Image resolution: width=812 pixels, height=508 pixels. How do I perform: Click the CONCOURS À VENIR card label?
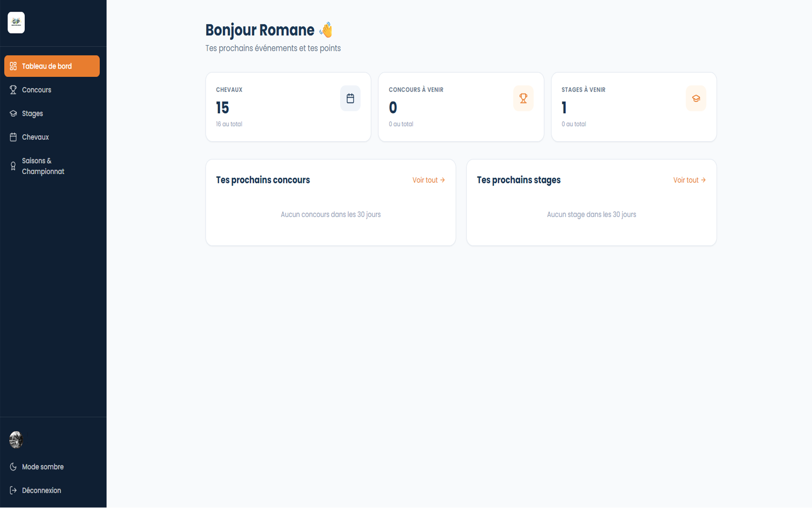pyautogui.click(x=416, y=90)
